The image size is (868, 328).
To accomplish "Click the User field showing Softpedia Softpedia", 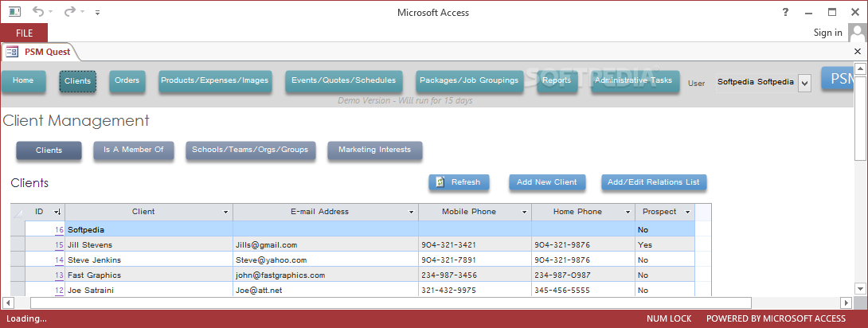I will [x=757, y=82].
